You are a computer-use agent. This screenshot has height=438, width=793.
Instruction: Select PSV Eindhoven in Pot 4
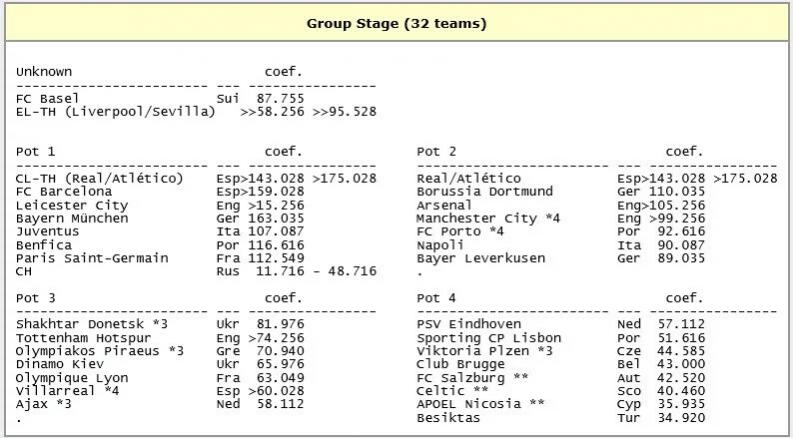pyautogui.click(x=464, y=324)
